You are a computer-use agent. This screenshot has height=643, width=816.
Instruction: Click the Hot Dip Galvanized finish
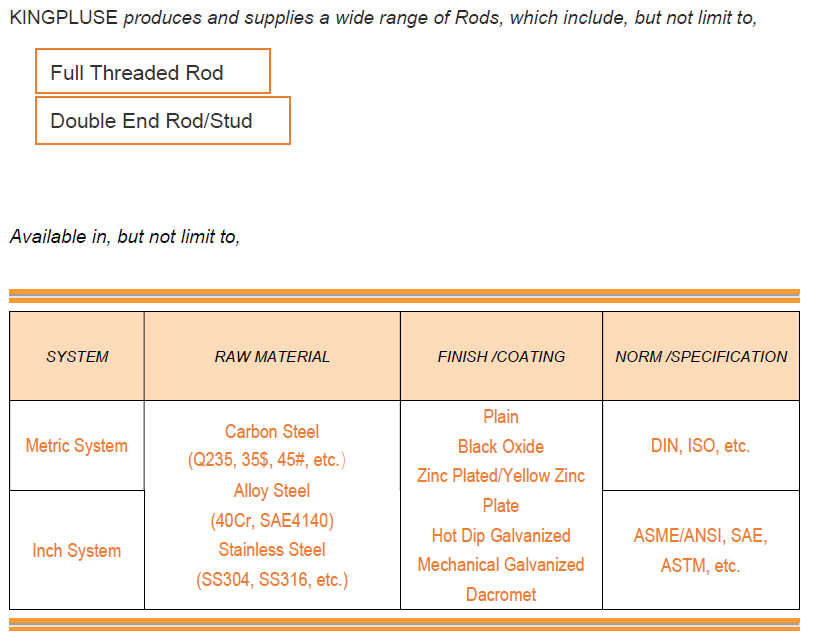pyautogui.click(x=501, y=535)
